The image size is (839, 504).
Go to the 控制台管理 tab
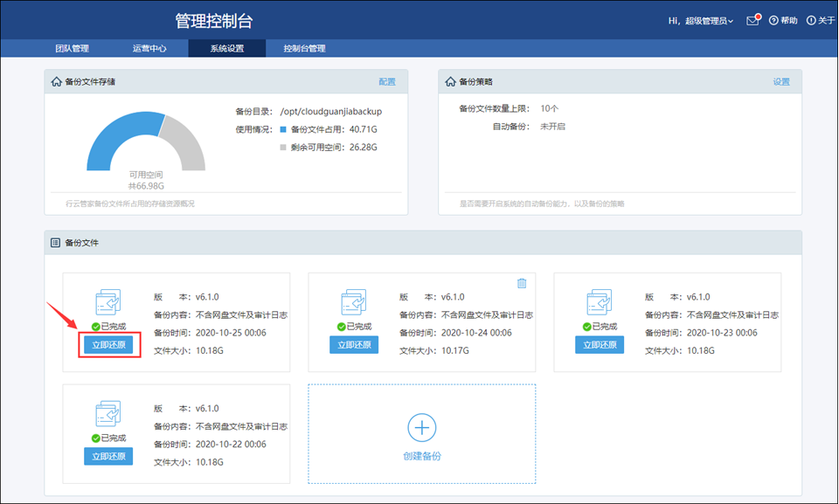point(304,48)
